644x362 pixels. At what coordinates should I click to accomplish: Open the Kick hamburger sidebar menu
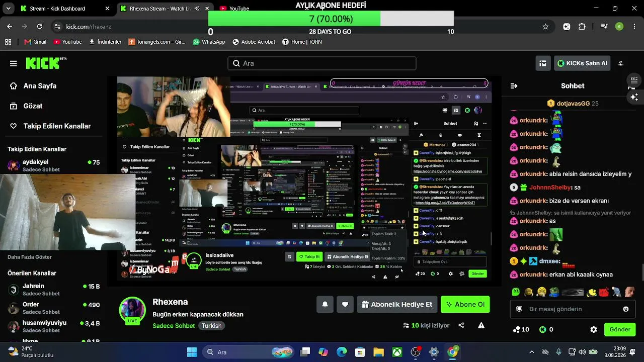coord(14,63)
